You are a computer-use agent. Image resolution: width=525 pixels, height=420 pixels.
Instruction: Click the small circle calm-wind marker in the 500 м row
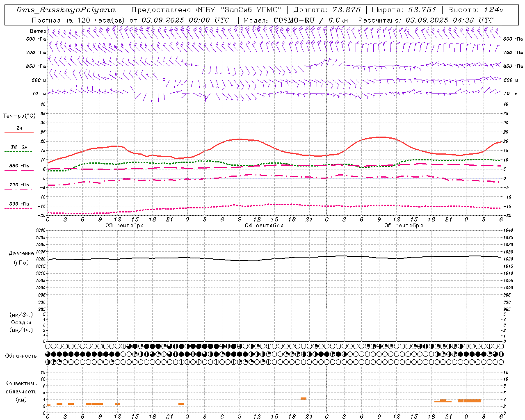[x=164, y=80]
